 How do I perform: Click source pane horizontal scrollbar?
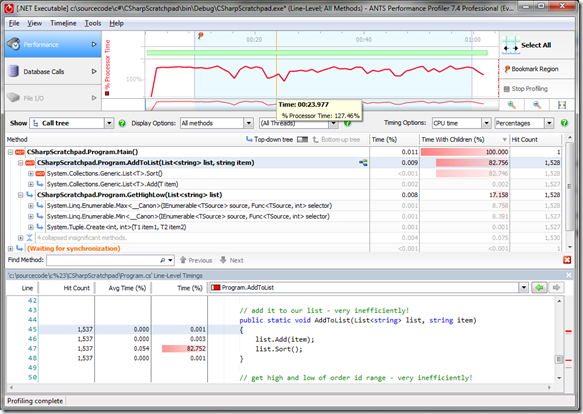280,387
